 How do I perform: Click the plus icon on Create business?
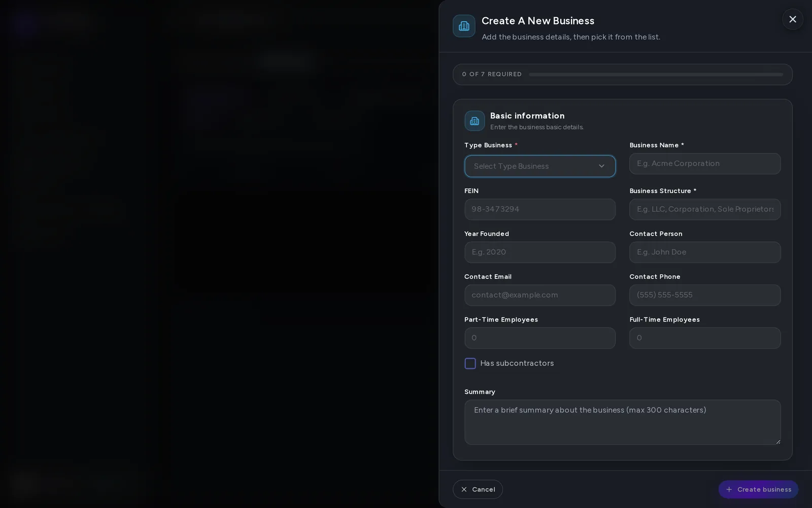click(729, 489)
